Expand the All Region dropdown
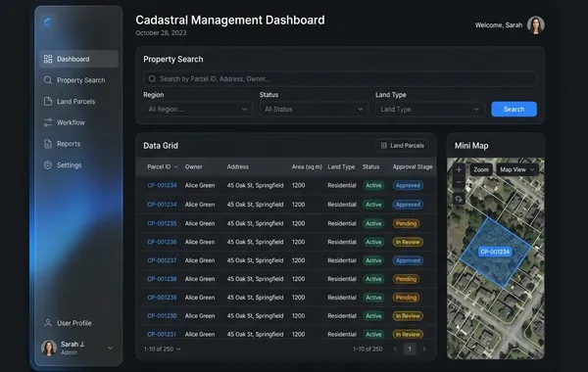This screenshot has height=372, width=588. coord(198,109)
